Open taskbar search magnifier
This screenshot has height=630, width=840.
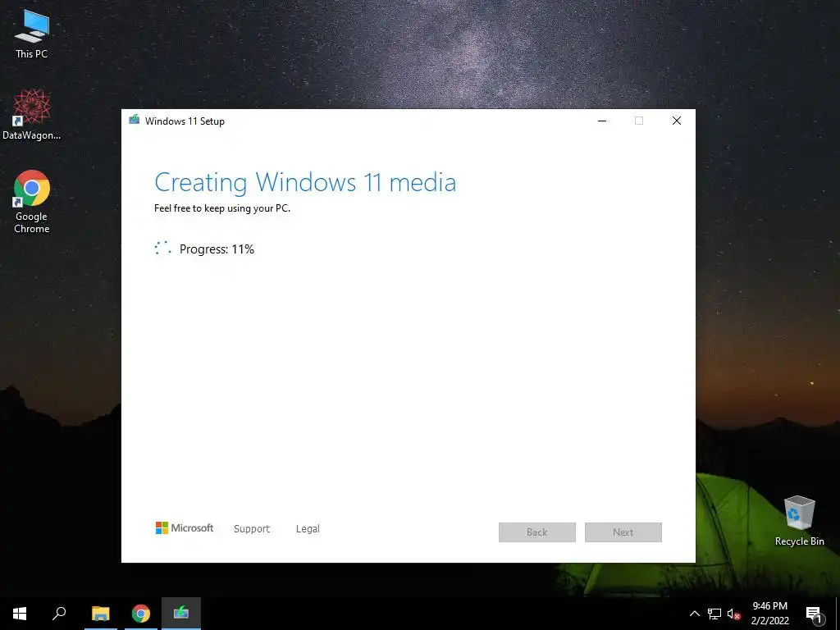pos(59,614)
